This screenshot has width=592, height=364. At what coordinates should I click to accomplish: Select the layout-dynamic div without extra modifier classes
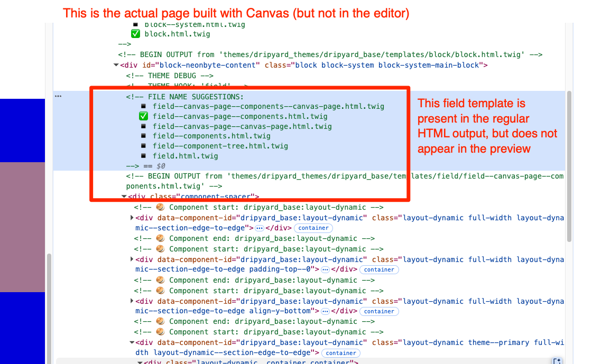[349, 223]
